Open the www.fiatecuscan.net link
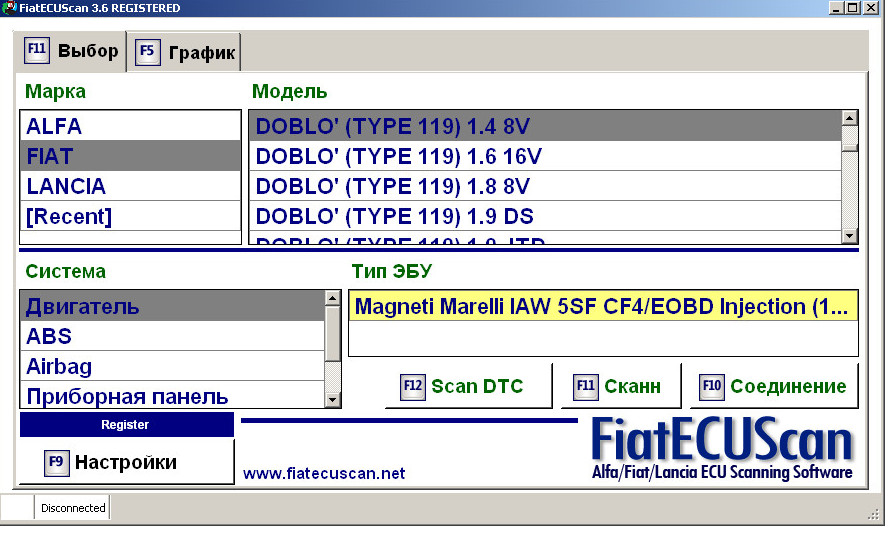The image size is (893, 534). 324,474
